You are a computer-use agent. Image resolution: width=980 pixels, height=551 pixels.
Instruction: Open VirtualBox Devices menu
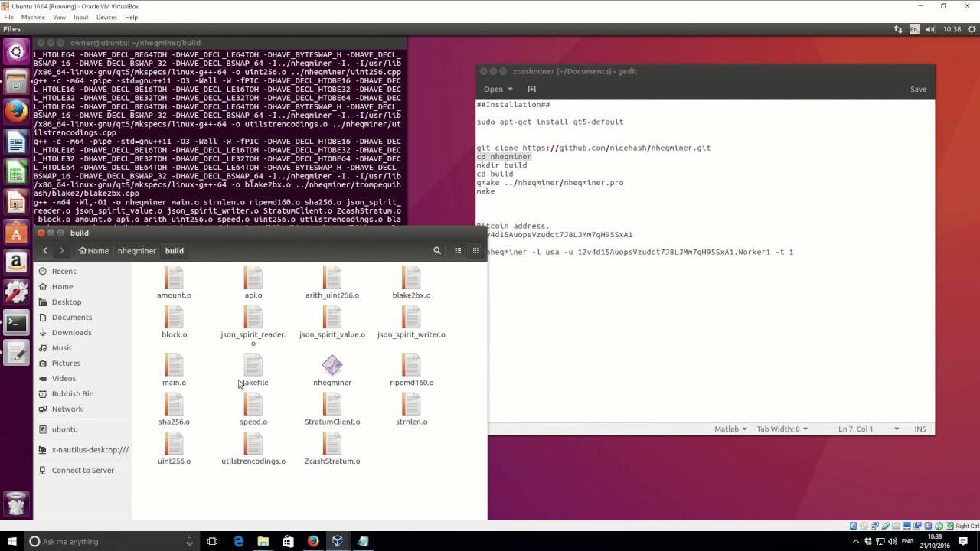(106, 17)
